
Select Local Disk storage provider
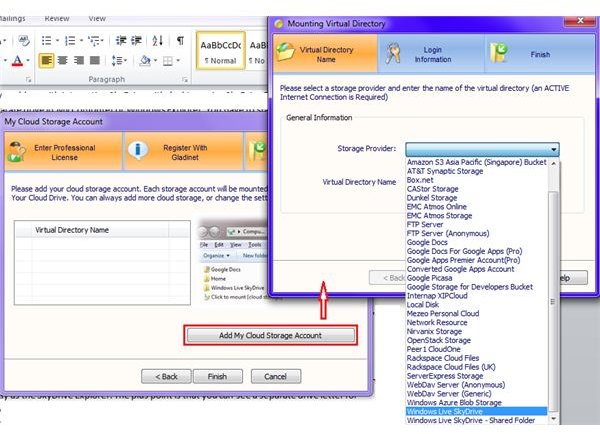[x=476, y=305]
